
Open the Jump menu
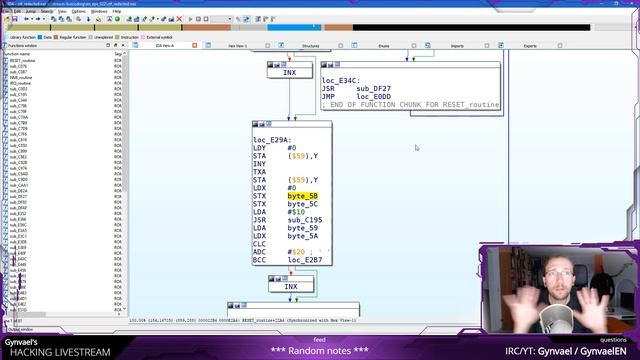31,11
